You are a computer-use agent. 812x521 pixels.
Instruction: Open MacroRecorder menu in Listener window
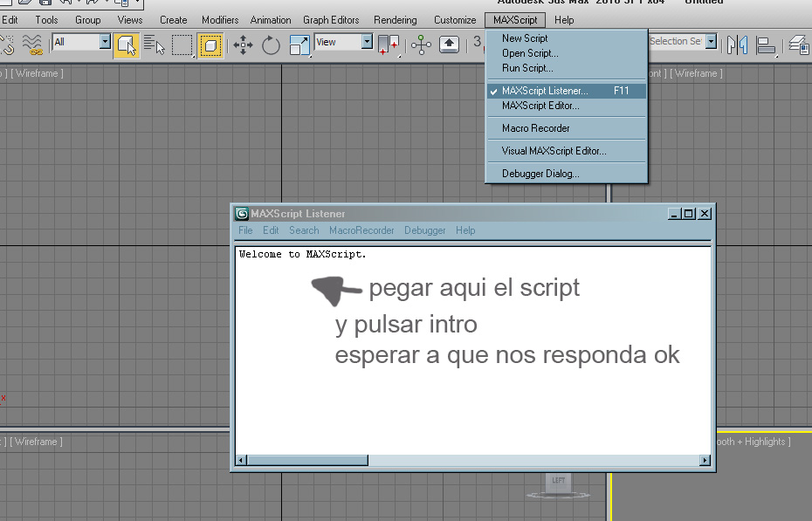[x=361, y=230]
